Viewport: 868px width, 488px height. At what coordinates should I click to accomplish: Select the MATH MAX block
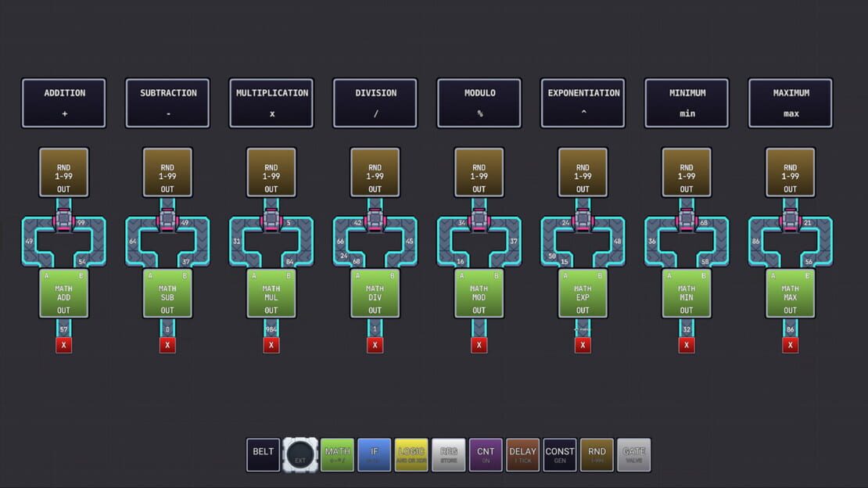pos(790,293)
